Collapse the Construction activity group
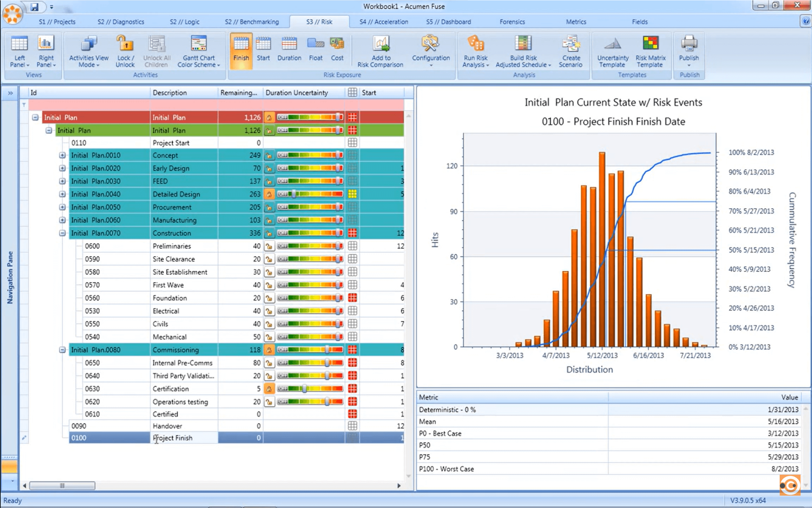812x508 pixels. coord(62,233)
